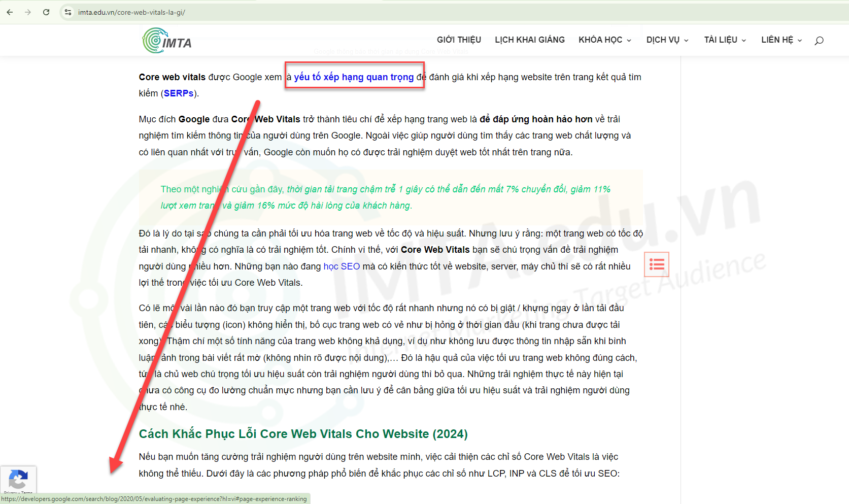Open the site search magnifier icon
This screenshot has width=849, height=504.
pyautogui.click(x=819, y=41)
